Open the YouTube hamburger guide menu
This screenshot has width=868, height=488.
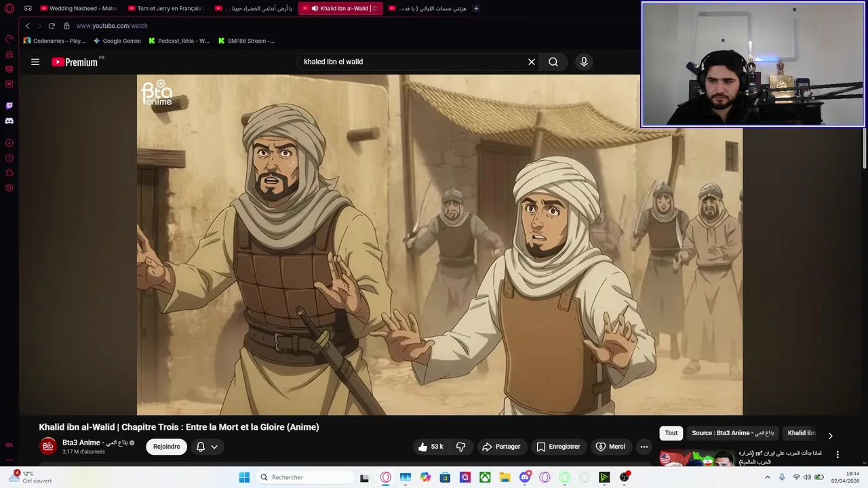click(x=35, y=62)
